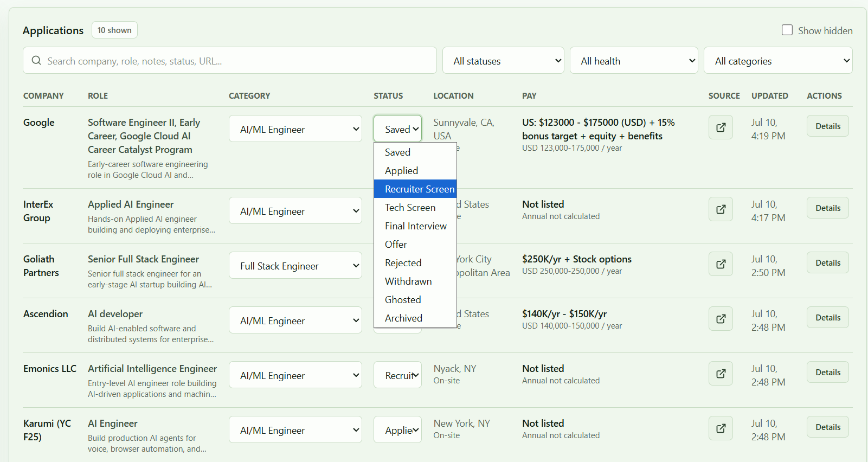Click the COMPANY column header
This screenshot has width=868, height=462.
click(43, 96)
